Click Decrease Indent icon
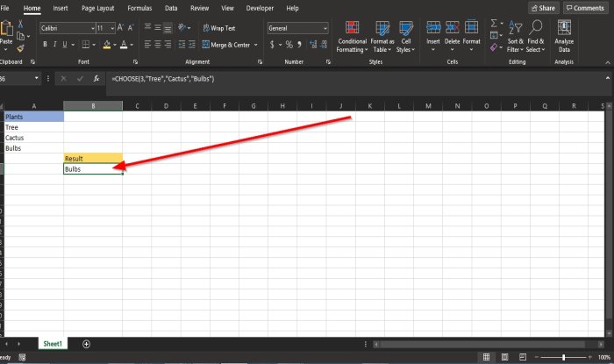Screen dimensions: 614x364 coord(182,45)
